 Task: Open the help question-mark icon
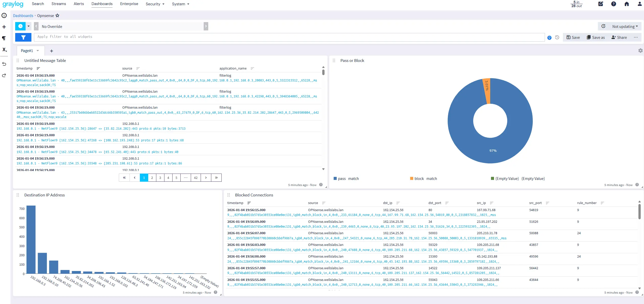(614, 4)
